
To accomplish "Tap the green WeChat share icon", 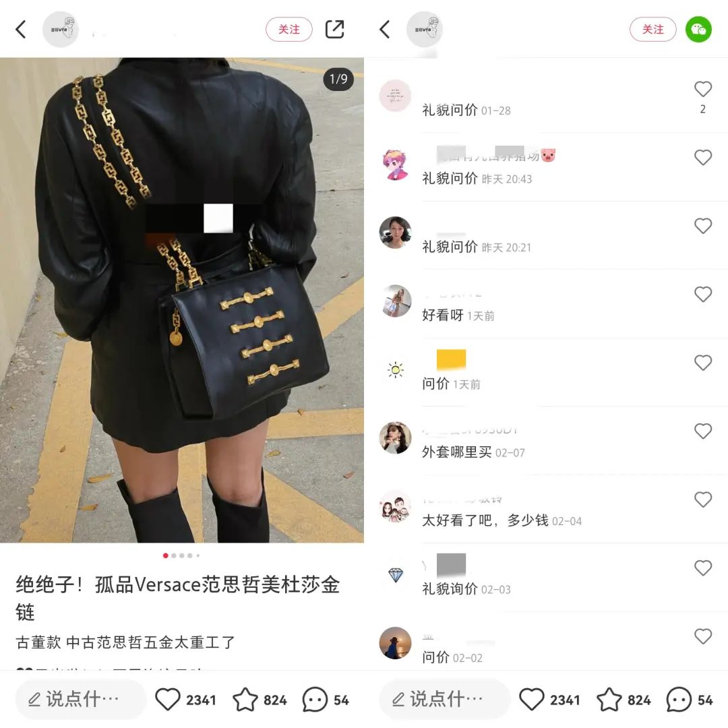I will point(698,29).
